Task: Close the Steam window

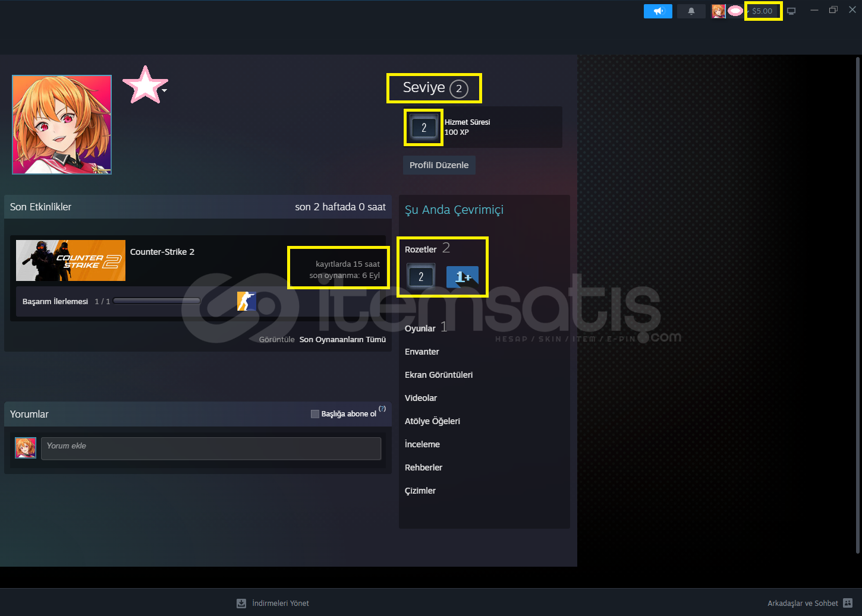Action: [x=852, y=10]
